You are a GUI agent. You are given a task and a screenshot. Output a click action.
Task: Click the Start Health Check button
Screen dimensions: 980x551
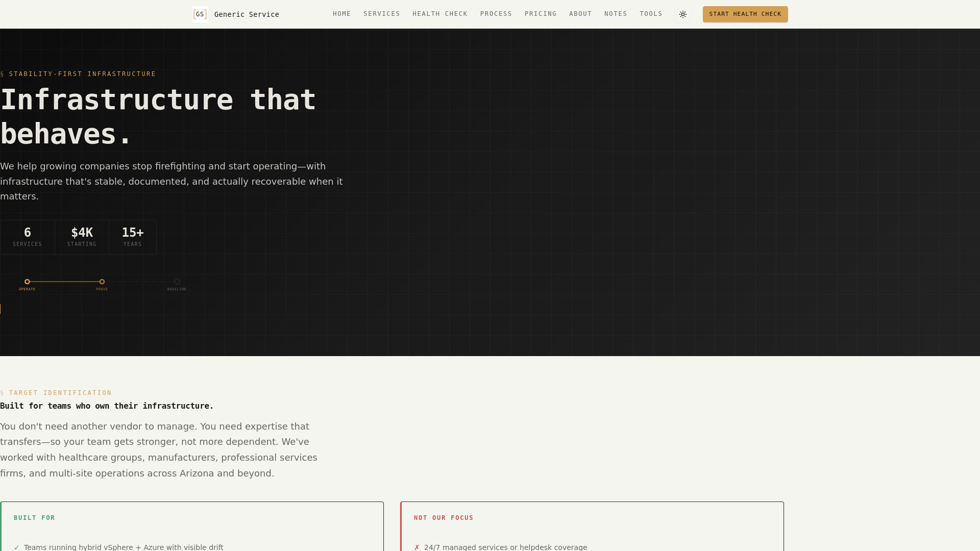tap(745, 14)
